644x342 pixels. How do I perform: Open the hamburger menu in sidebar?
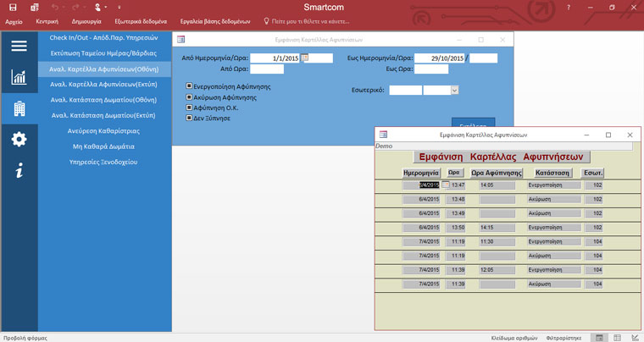(19, 47)
